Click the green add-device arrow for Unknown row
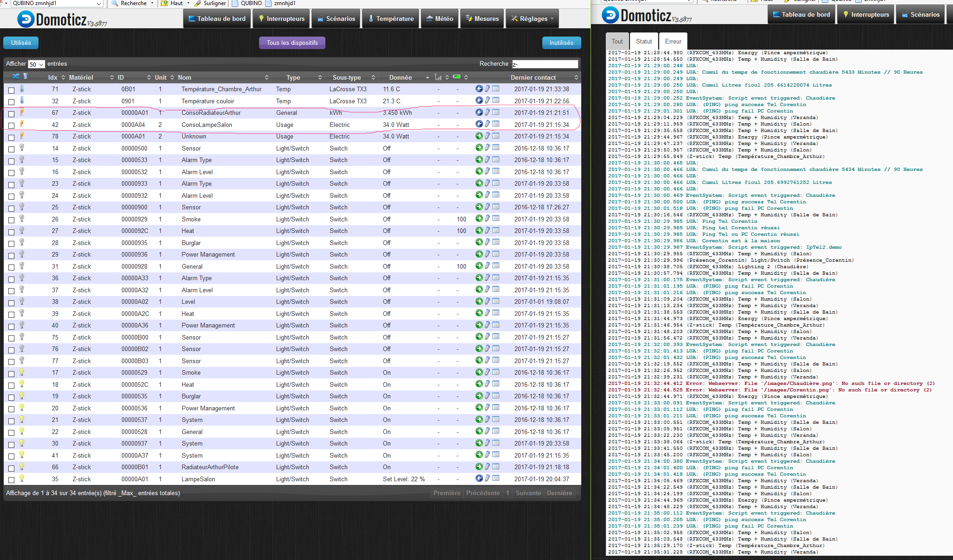The height and width of the screenshot is (560, 953). [479, 136]
